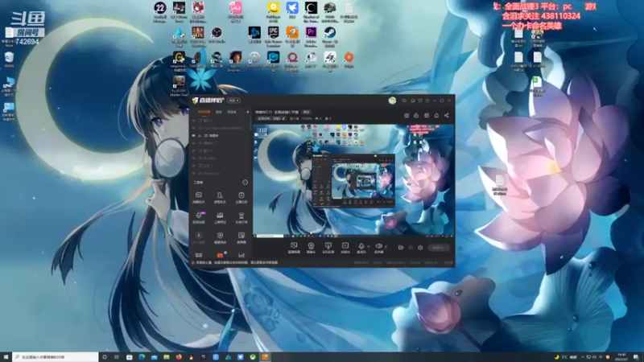Viewport: 644px width, 362px height.
Task: Click the calendar icon with red dot
Action: coord(407,116)
